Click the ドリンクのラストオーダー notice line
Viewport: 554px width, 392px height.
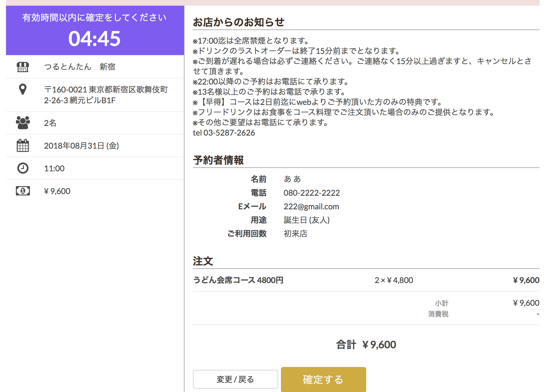296,51
